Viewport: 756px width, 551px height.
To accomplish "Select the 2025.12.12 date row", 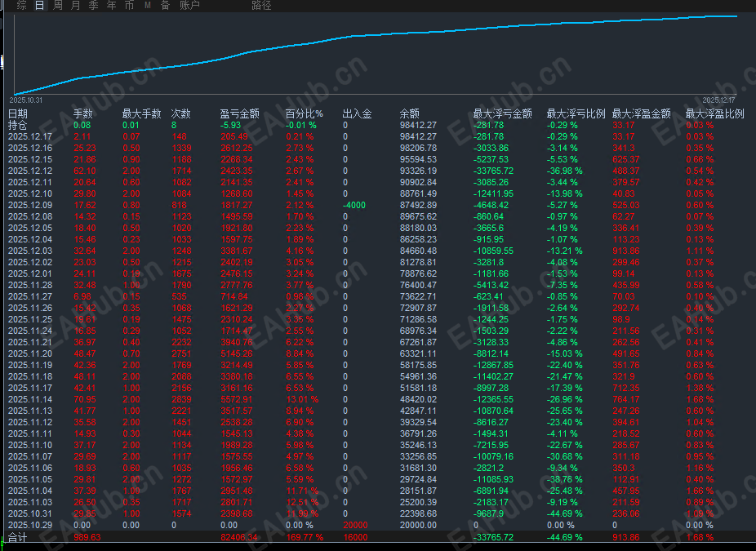I will [x=30, y=171].
